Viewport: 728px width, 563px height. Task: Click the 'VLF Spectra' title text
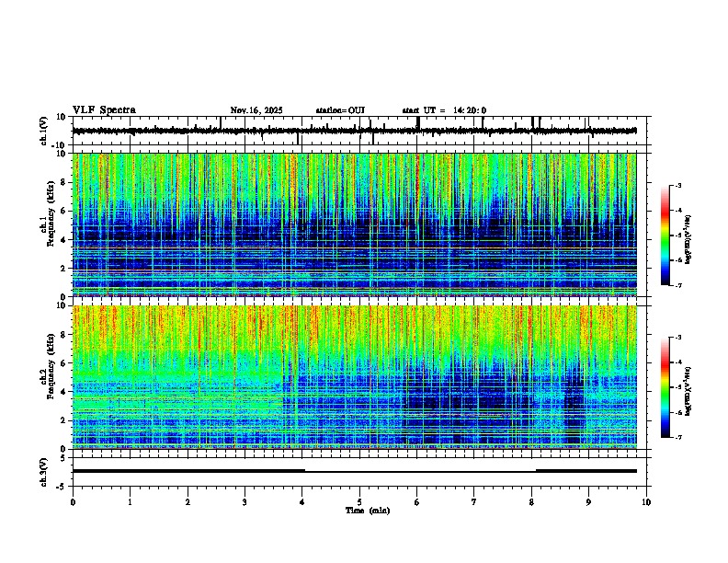[x=104, y=109]
